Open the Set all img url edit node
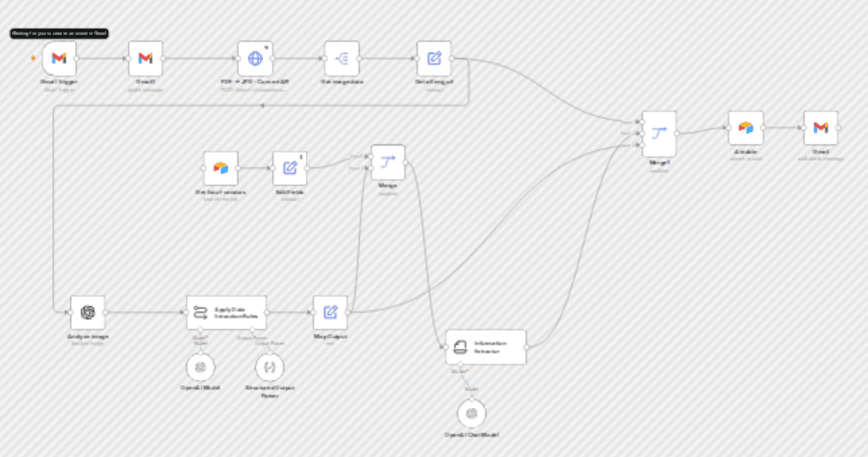The width and height of the screenshot is (868, 457). pos(434,59)
